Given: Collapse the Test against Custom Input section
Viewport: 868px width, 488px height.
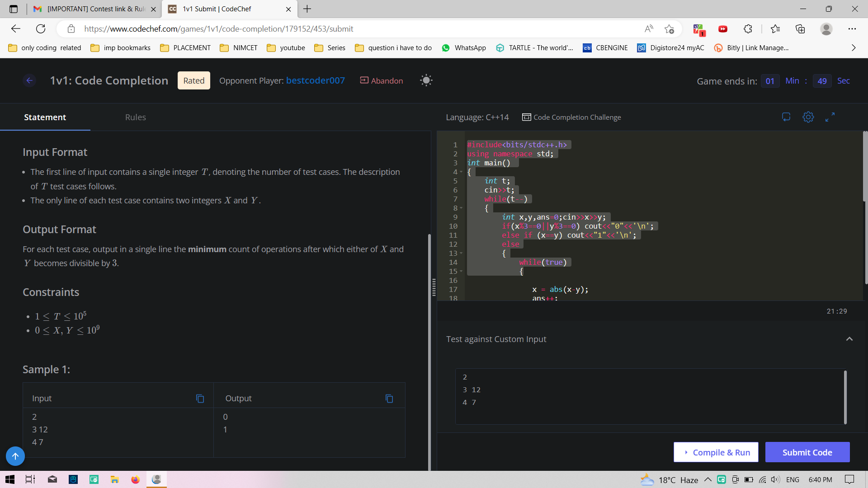Looking at the screenshot, I should point(849,339).
